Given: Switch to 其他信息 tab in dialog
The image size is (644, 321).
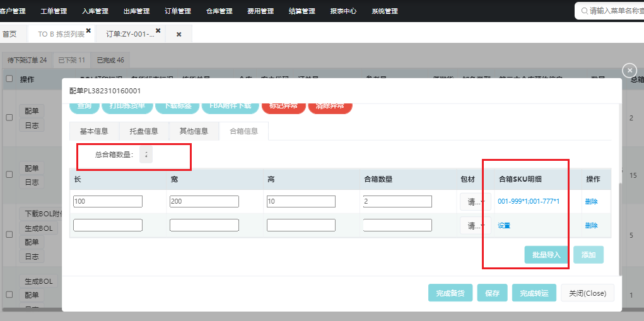Looking at the screenshot, I should 194,131.
